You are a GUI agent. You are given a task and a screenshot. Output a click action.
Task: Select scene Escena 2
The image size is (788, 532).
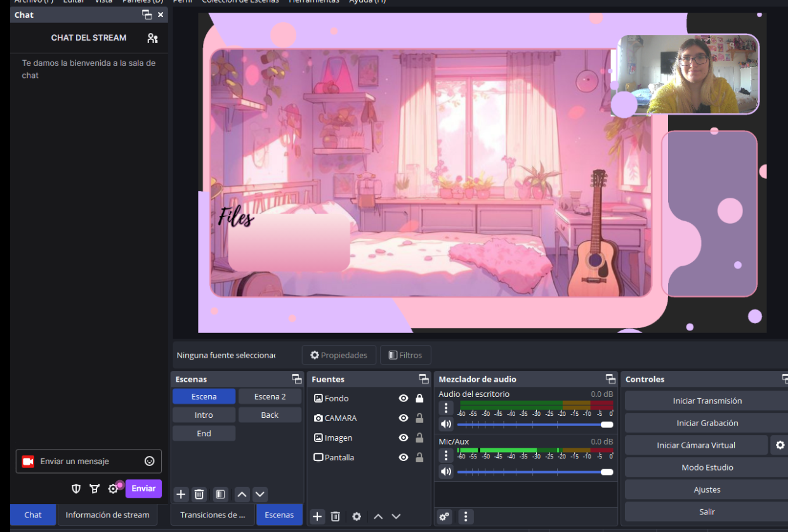pos(270,396)
